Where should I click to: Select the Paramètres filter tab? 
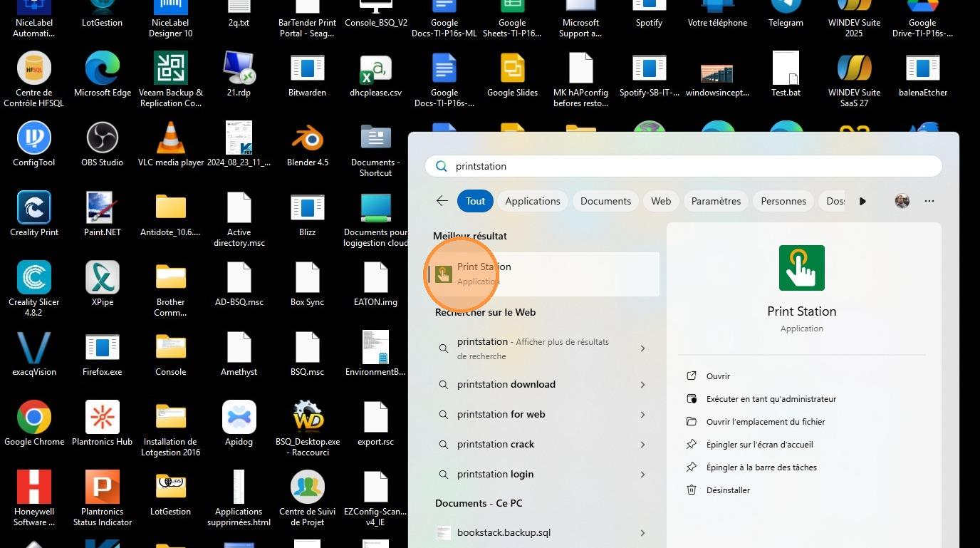point(716,201)
